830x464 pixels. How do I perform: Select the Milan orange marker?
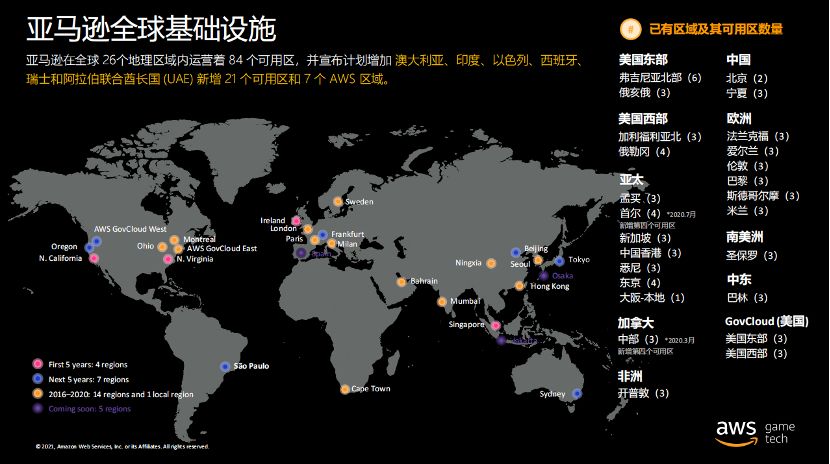click(x=331, y=243)
